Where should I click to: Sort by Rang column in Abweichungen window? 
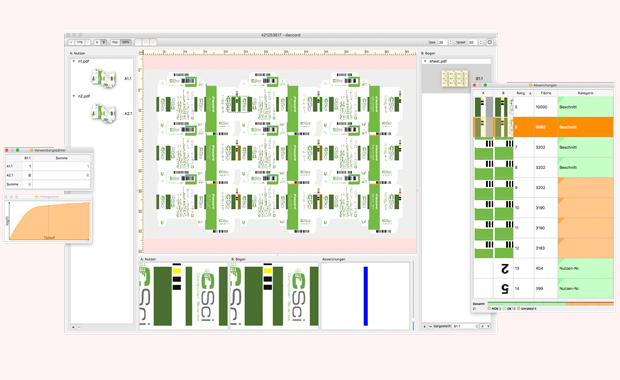pos(524,93)
